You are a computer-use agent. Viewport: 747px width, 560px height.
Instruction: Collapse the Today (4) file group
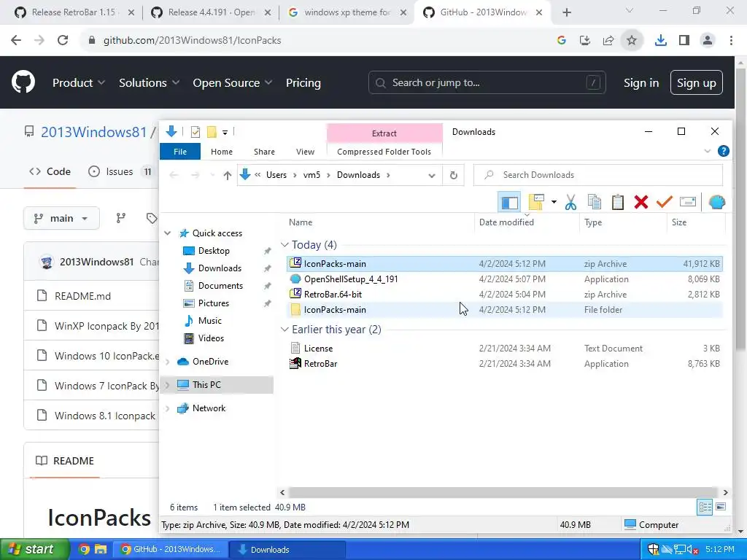pyautogui.click(x=285, y=245)
